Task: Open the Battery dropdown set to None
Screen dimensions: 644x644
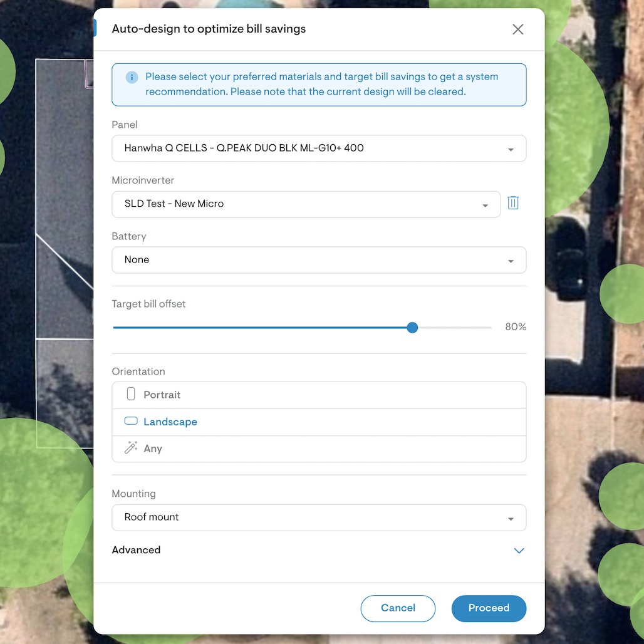Action: [318, 260]
